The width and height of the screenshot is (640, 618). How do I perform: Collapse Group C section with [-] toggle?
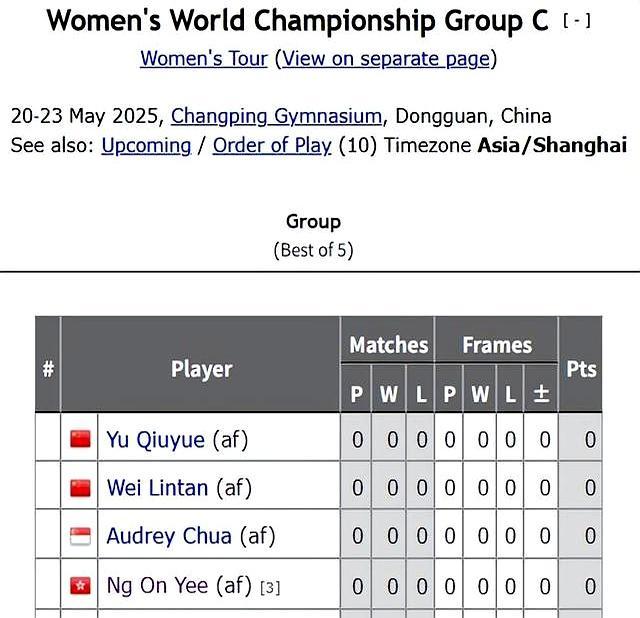coord(576,20)
